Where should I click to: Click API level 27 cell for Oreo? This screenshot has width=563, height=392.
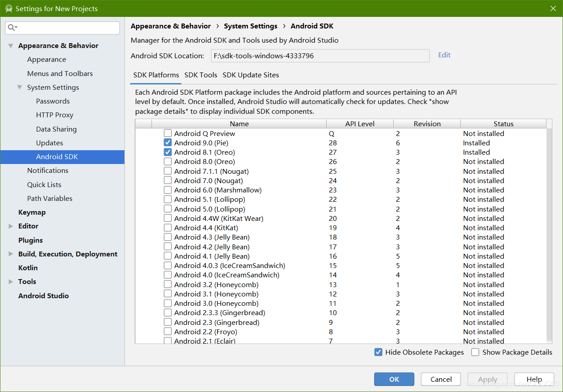click(333, 152)
